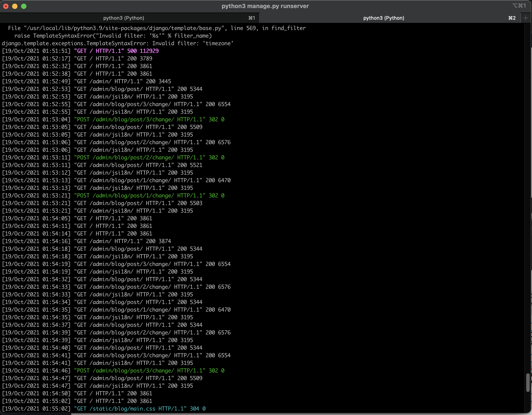The width and height of the screenshot is (532, 415).
Task: Select the second python3 (Python) tab
Action: pos(390,18)
